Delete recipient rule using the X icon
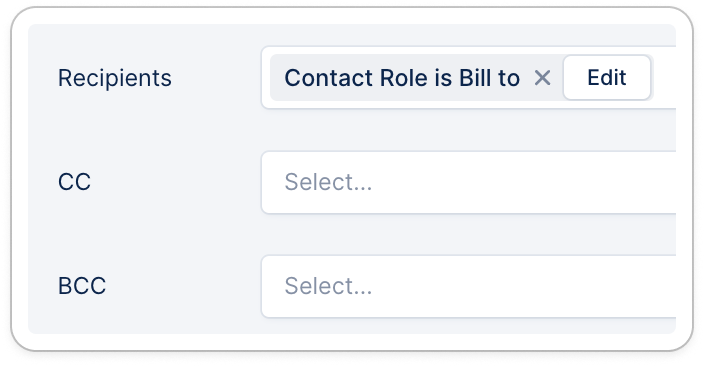 tap(542, 78)
